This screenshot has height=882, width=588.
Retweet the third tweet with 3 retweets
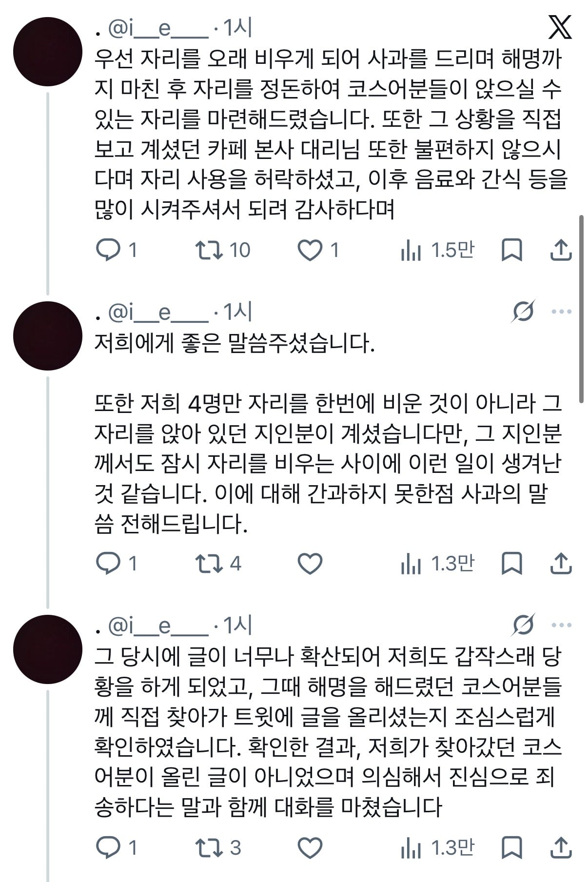218,848
